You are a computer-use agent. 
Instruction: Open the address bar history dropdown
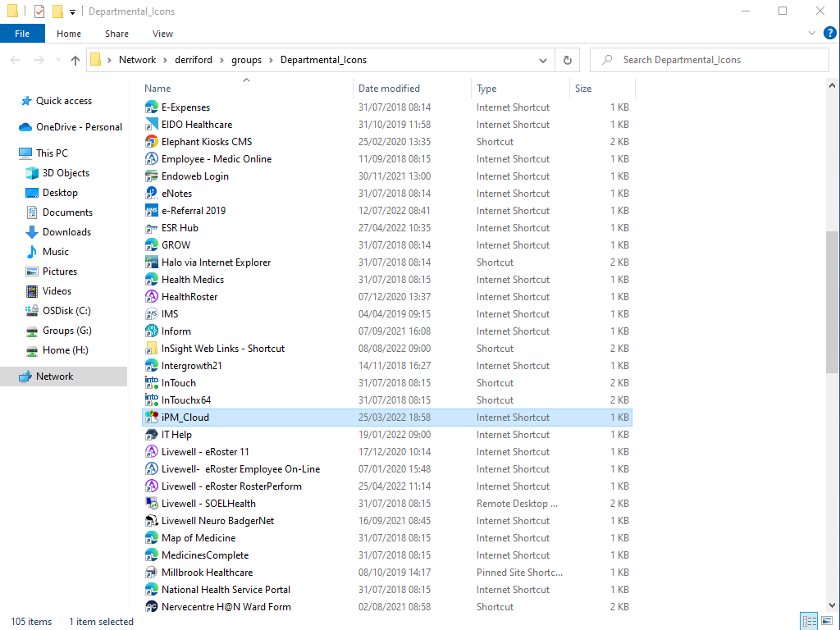[543, 61]
